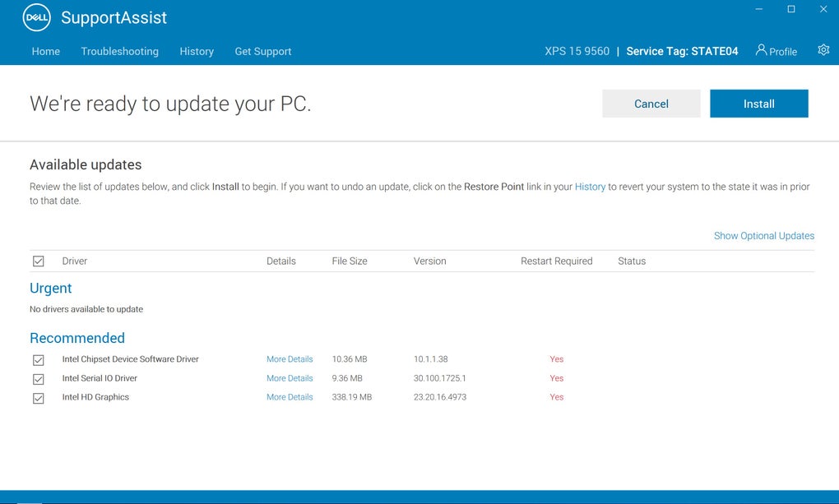
Task: Switch to the History tab
Action: coord(197,51)
